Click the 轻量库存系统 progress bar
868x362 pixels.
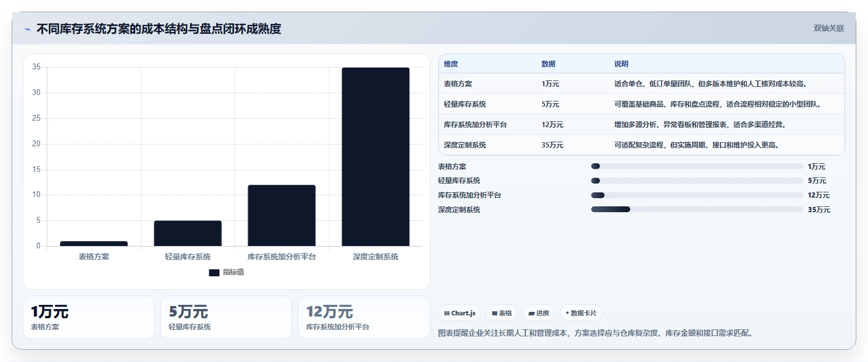point(697,181)
